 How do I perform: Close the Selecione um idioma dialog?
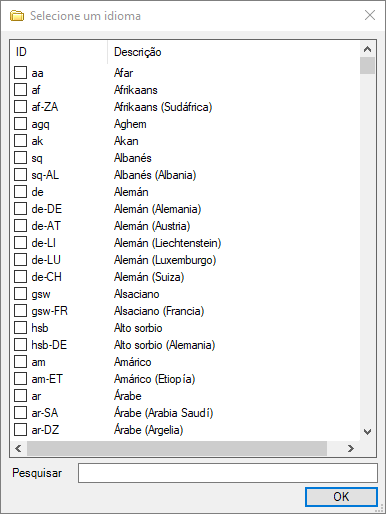370,15
